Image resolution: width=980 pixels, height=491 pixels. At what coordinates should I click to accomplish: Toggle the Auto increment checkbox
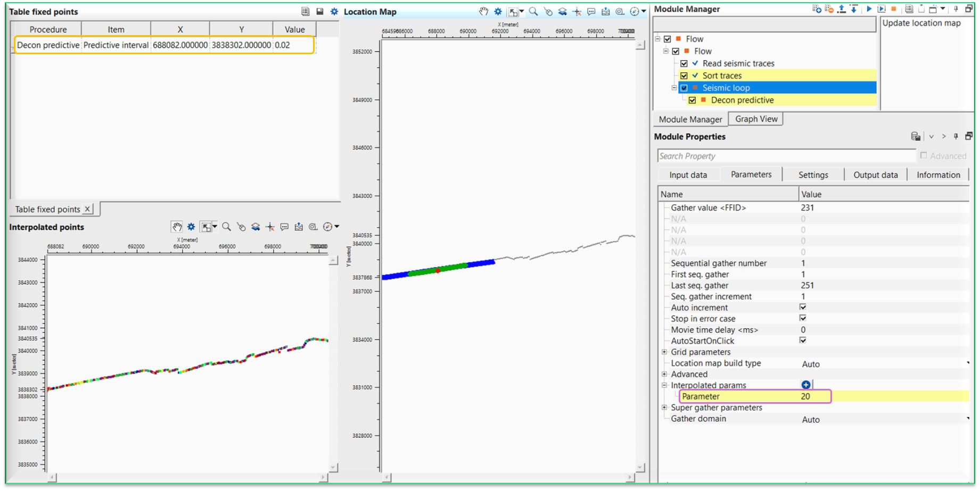803,307
